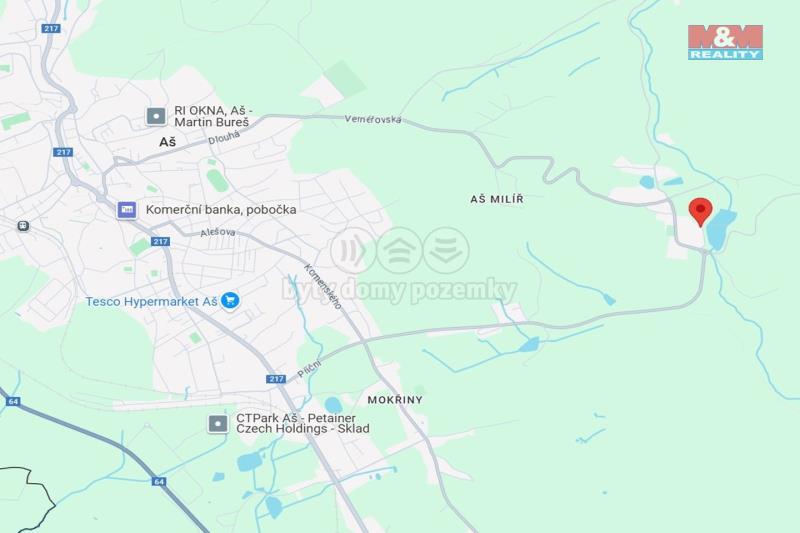Click the CTPark Aš warehouse marker icon

218,423
